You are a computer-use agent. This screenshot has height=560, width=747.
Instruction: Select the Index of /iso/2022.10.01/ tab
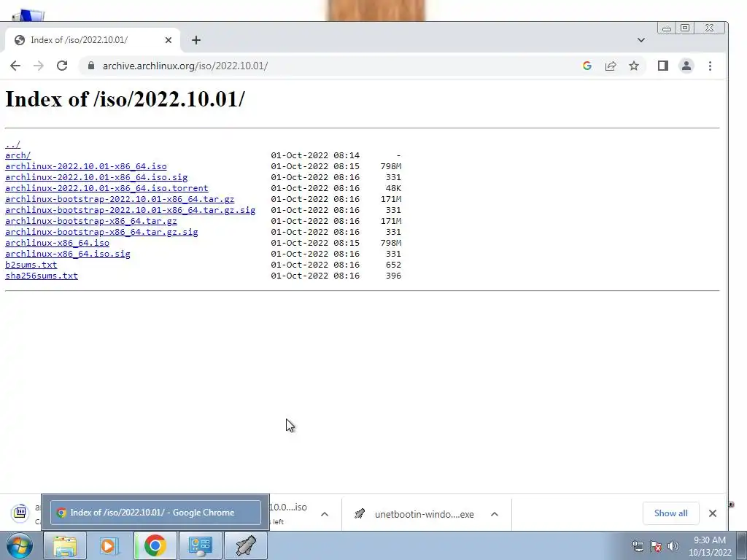[93, 40]
